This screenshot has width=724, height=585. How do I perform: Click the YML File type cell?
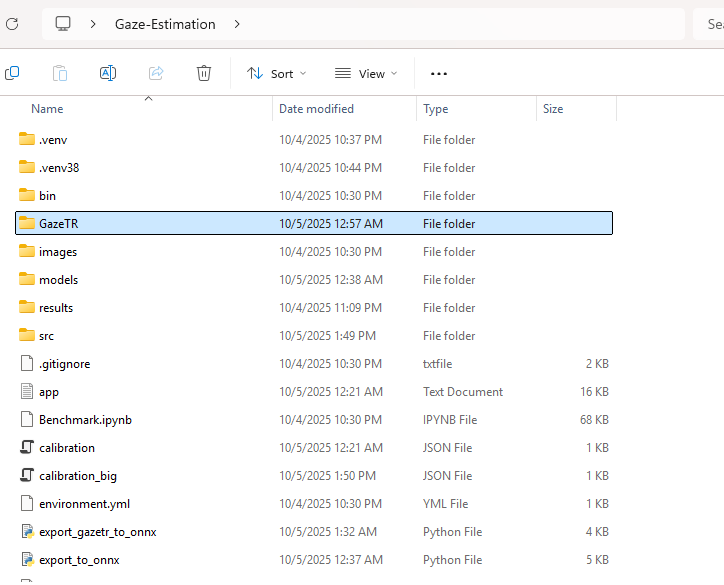pyautogui.click(x=446, y=504)
